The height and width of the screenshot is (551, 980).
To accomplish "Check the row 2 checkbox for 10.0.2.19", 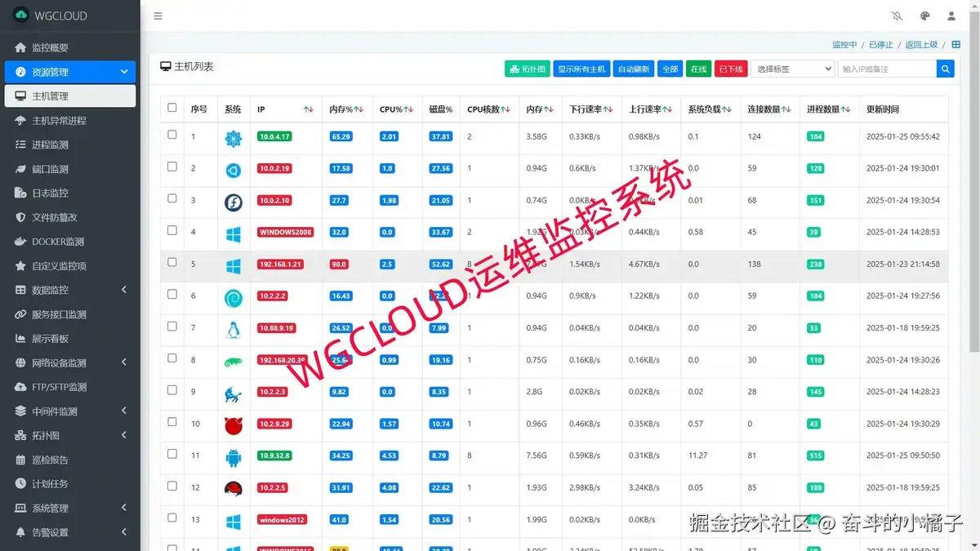I will [x=171, y=167].
